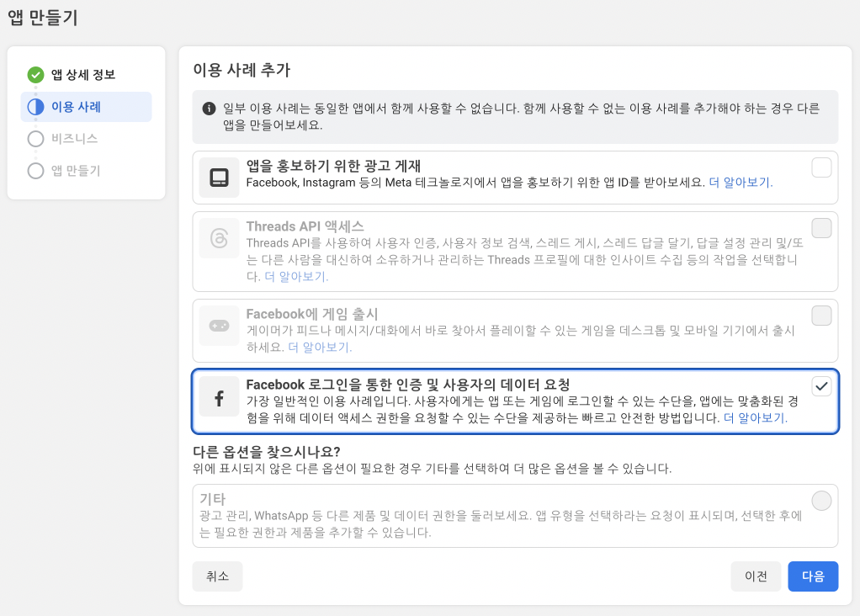
Task: Click the info icon in the notice banner
Action: click(x=209, y=109)
